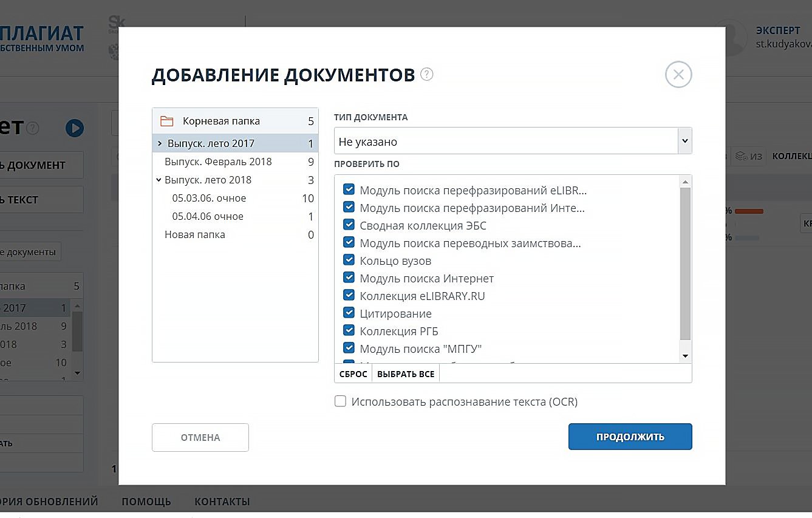Image resolution: width=812 pixels, height=518 pixels.
Task: Click the Отмена button
Action: (x=200, y=437)
